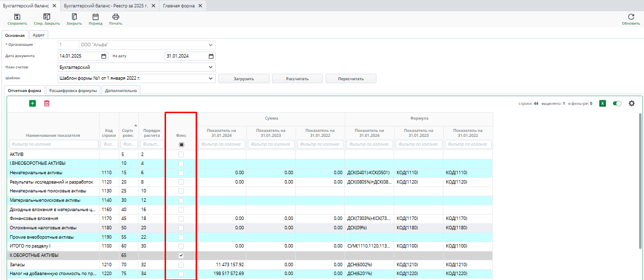The width and height of the screenshot is (644, 280).
Task: Open the table settings gear icon
Action: click(x=631, y=103)
